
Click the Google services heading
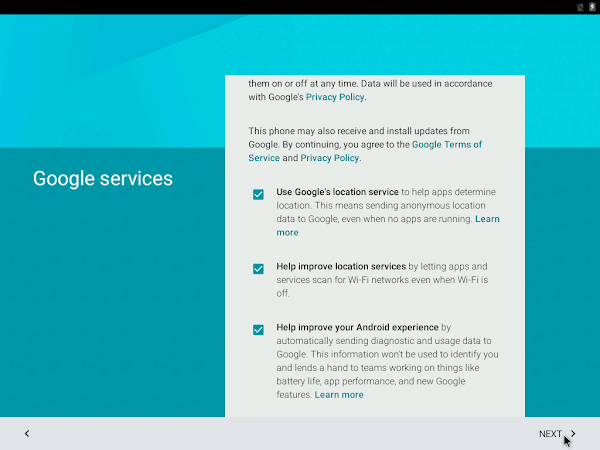103,179
